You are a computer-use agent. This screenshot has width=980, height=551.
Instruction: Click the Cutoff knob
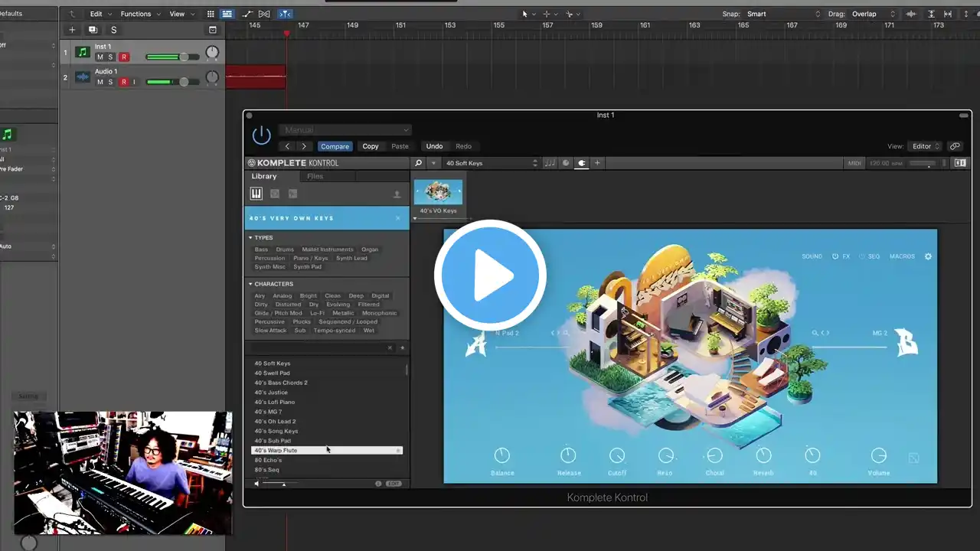coord(617,455)
